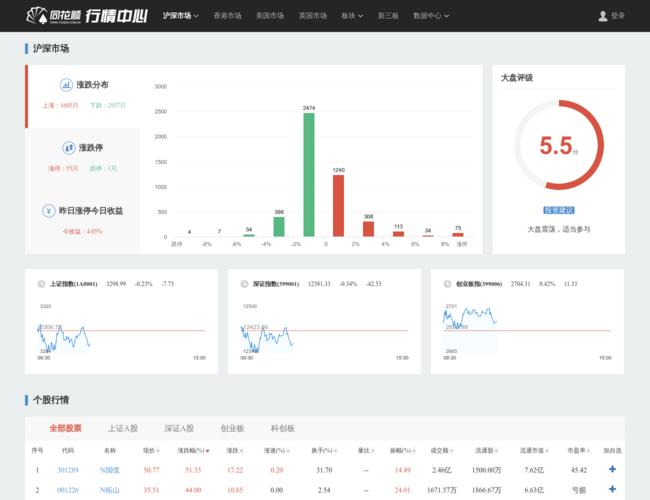Sort by 涨跌幅 descending arrow

[207, 451]
